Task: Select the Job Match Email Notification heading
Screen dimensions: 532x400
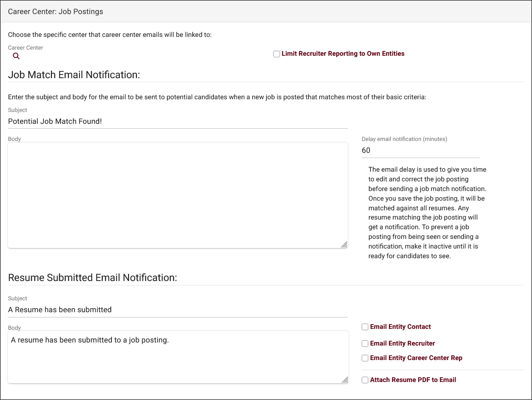Action: click(74, 75)
